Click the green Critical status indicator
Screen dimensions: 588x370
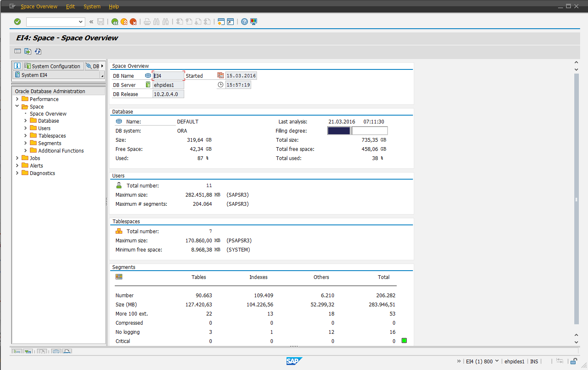click(x=404, y=340)
